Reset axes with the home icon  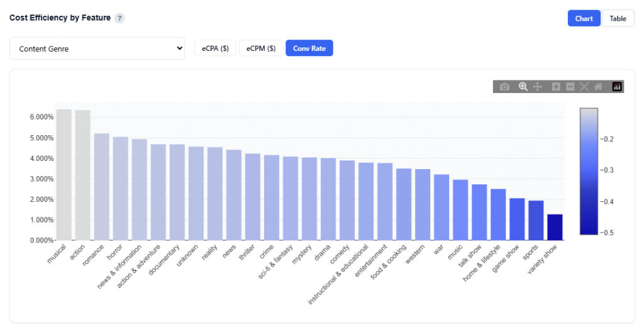point(598,87)
